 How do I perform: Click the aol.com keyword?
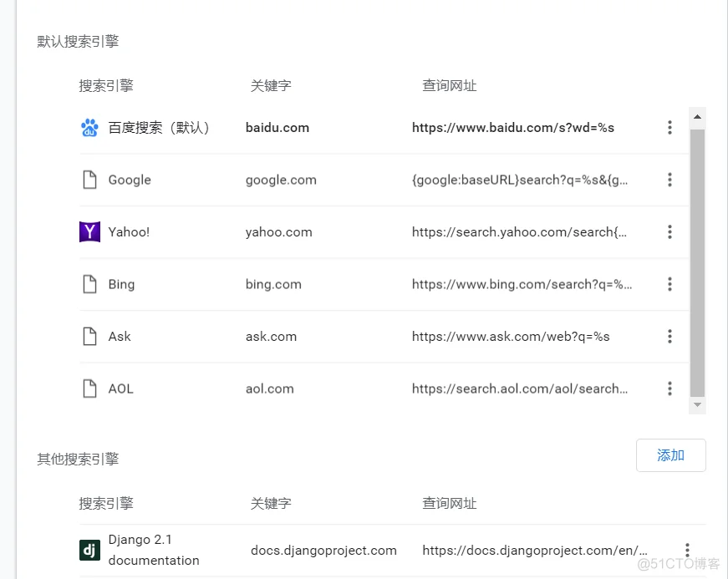pyautogui.click(x=270, y=389)
